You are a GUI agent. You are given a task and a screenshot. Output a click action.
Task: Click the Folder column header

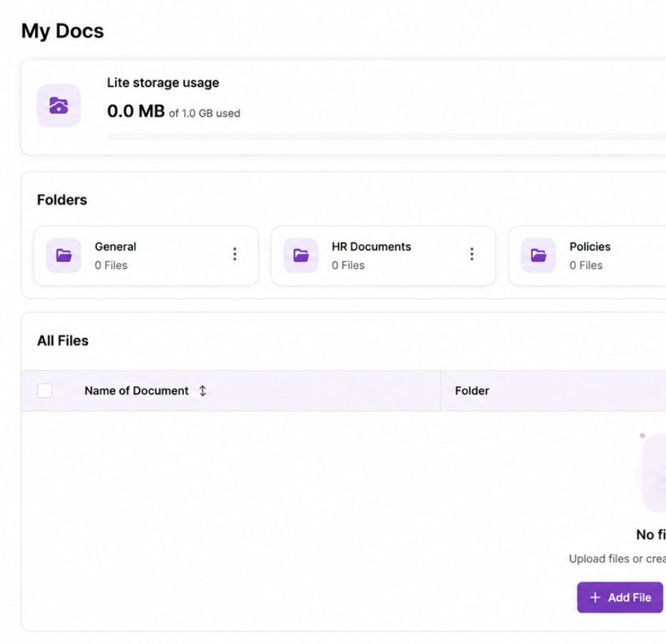coord(472,391)
